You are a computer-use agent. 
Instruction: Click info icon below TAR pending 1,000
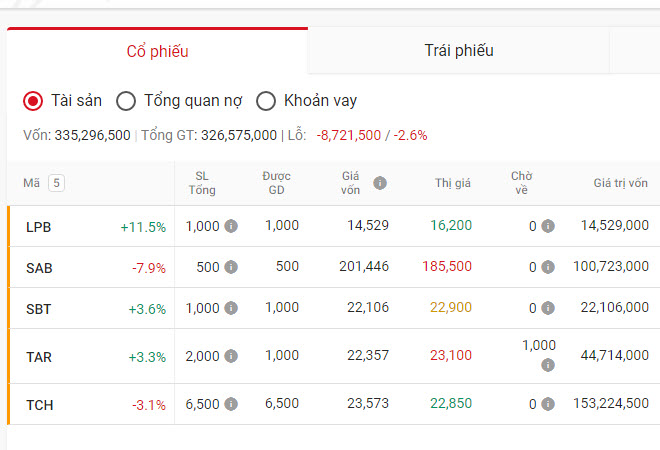pos(548,365)
